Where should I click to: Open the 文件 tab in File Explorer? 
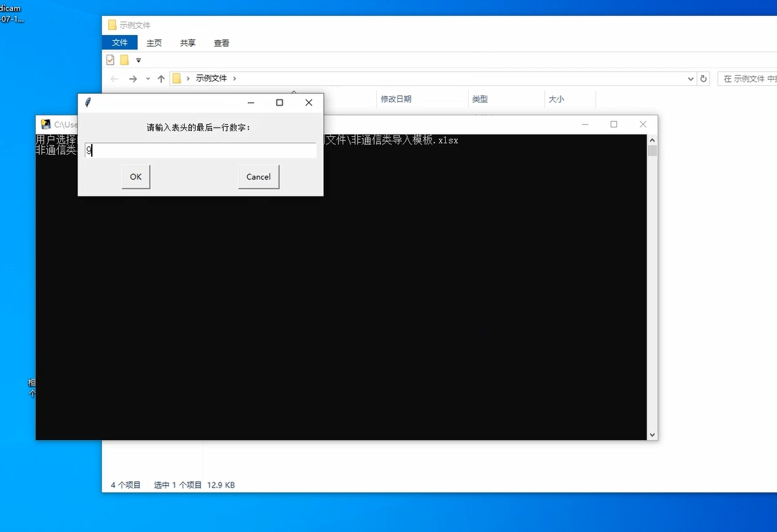pos(120,42)
